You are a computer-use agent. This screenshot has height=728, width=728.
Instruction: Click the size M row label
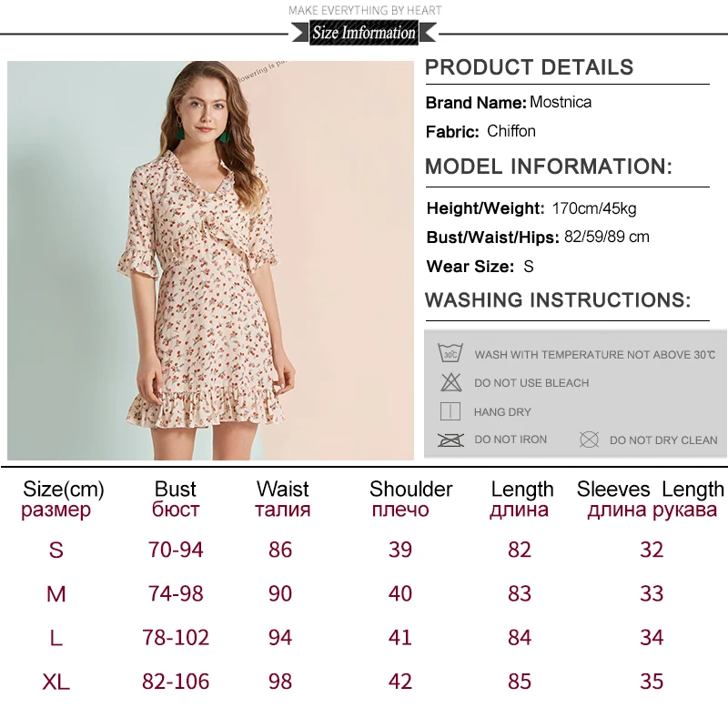(56, 594)
